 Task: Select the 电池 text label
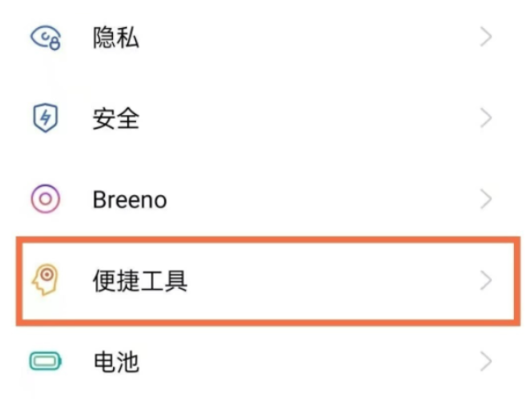click(x=116, y=362)
